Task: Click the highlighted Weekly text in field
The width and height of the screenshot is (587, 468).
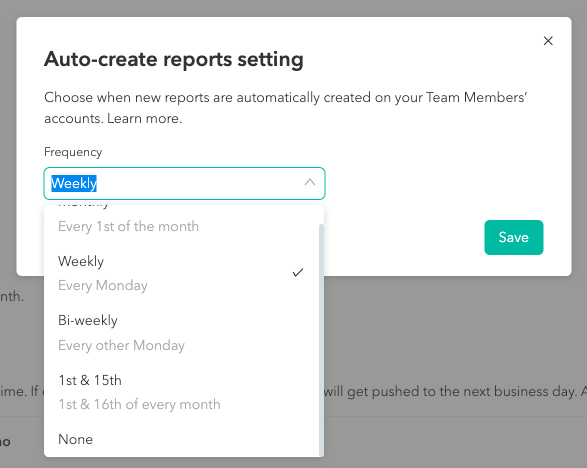Action: 74,183
